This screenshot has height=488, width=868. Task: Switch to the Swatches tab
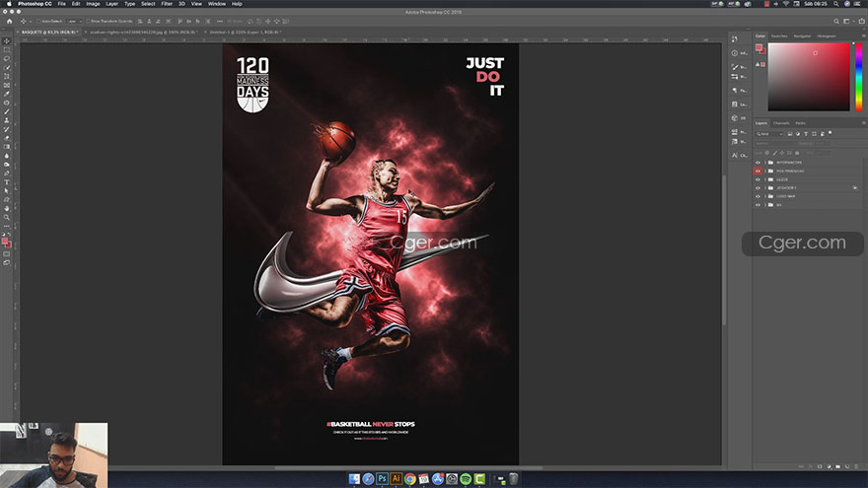click(779, 35)
